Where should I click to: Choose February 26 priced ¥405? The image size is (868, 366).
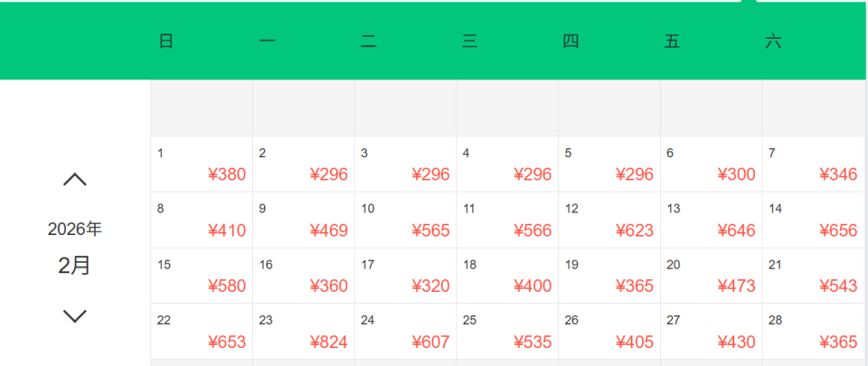(609, 332)
